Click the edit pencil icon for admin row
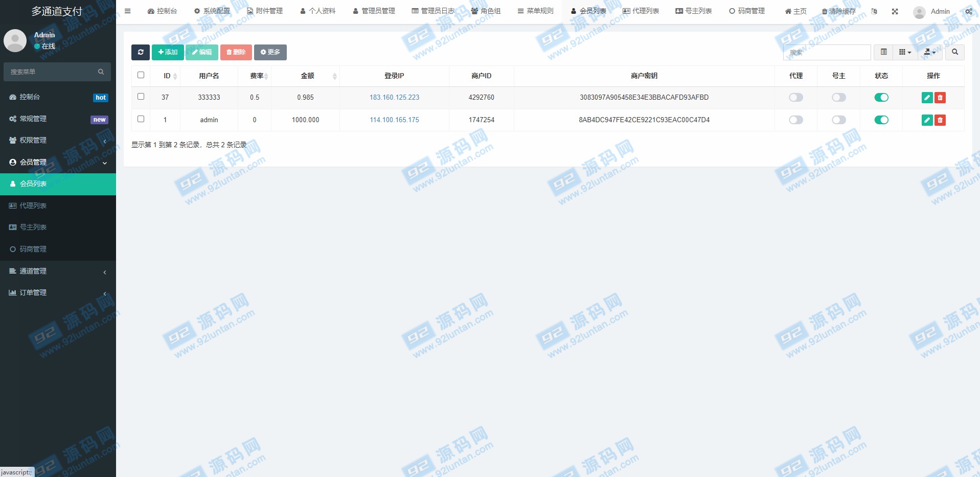980x477 pixels. (927, 120)
